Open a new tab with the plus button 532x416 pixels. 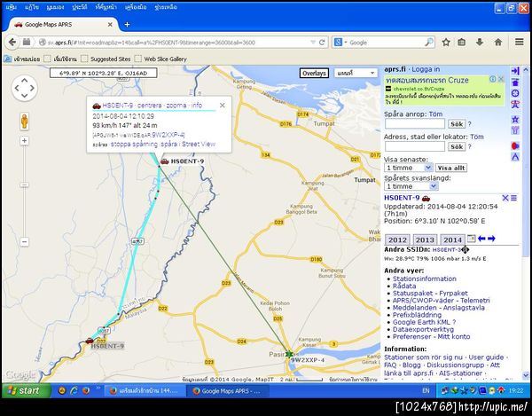[127, 25]
